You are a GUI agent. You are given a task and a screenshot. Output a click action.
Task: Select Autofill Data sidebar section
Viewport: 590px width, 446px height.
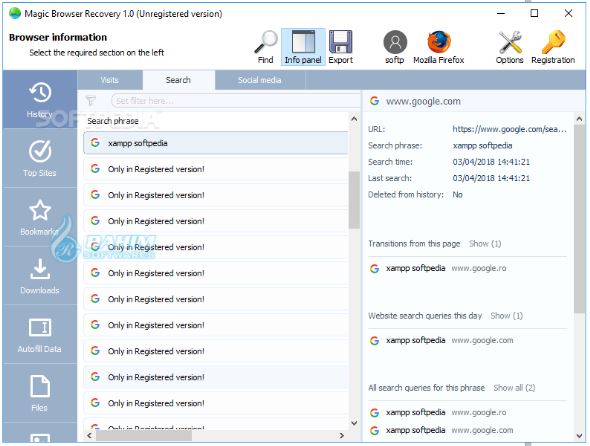(40, 335)
